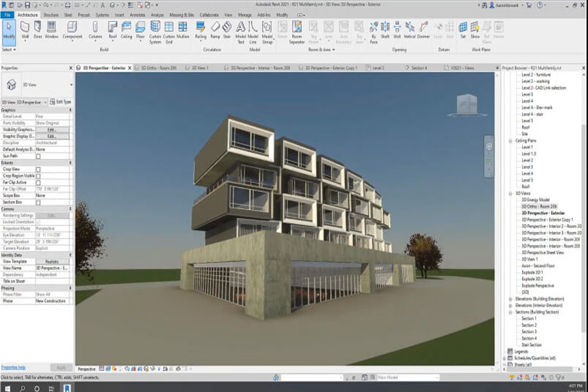Image resolution: width=588 pixels, height=392 pixels.
Task: Click Edit button for Visibility/Graphics overrides
Action: click(52, 130)
